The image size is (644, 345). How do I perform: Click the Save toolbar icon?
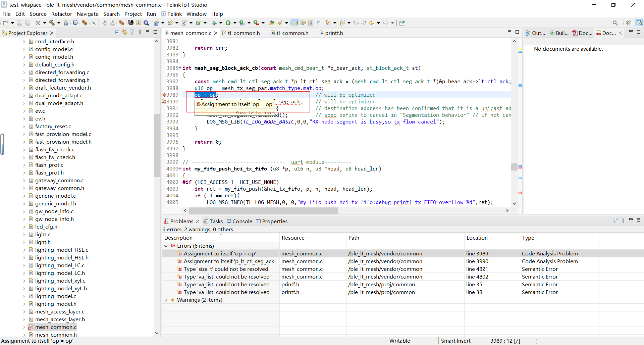19,23
